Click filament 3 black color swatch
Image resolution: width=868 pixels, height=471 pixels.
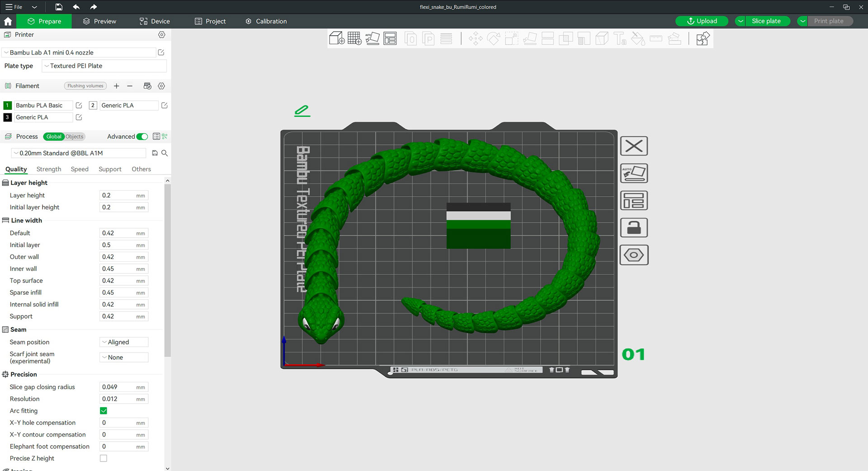coord(7,117)
